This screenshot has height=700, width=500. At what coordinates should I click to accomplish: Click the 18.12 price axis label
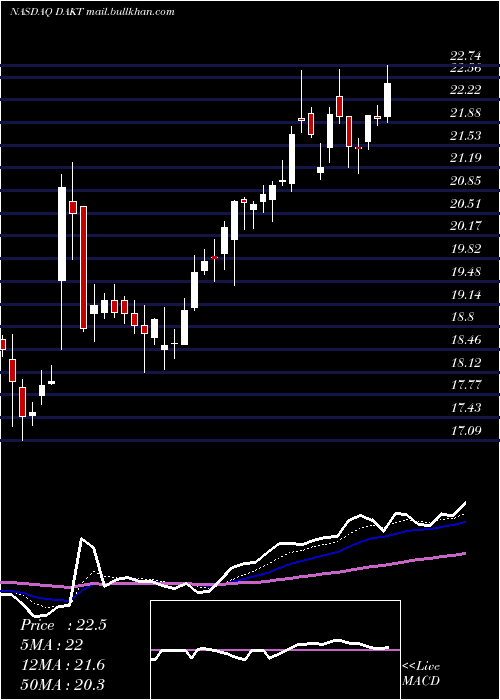466,363
